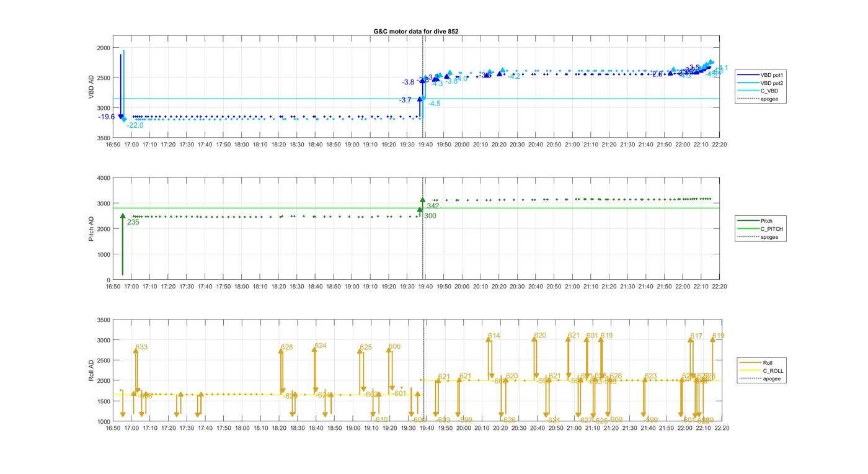Click the green pitch arrow labeled 235

tap(123, 245)
